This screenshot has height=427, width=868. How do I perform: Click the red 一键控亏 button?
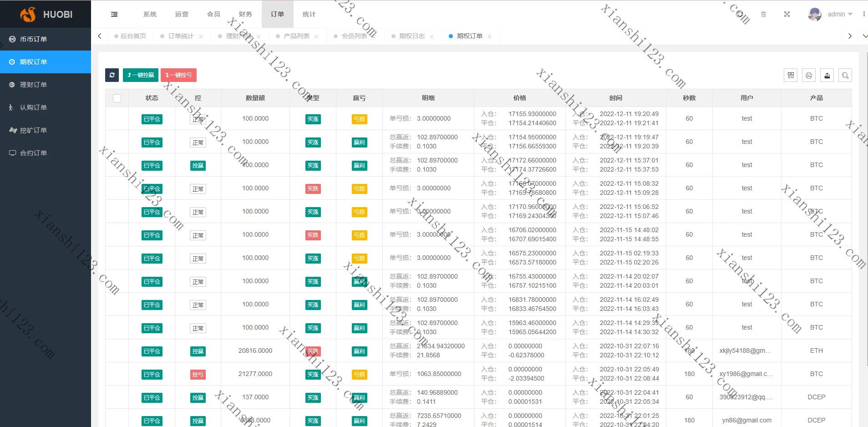(178, 75)
